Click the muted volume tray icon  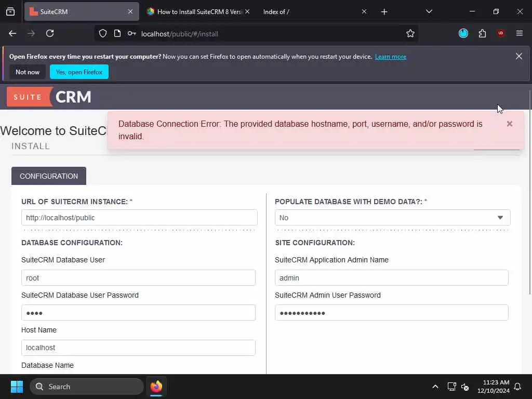[465, 387]
